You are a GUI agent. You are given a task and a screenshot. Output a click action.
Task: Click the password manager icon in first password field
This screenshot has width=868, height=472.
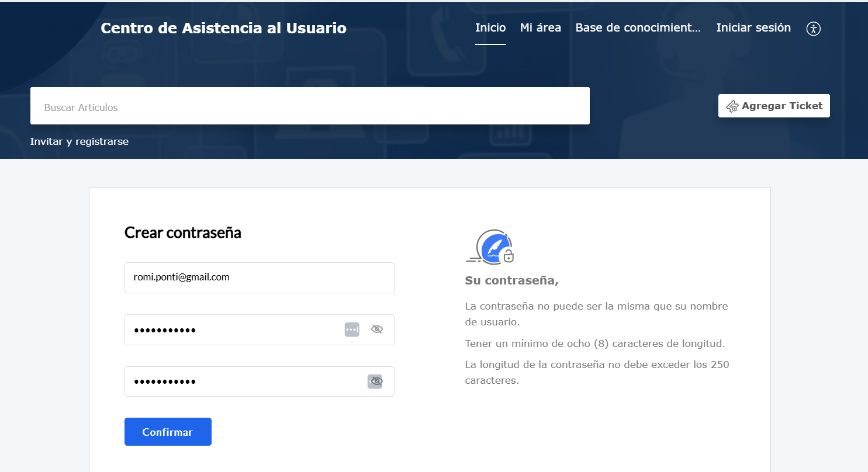[x=352, y=329]
